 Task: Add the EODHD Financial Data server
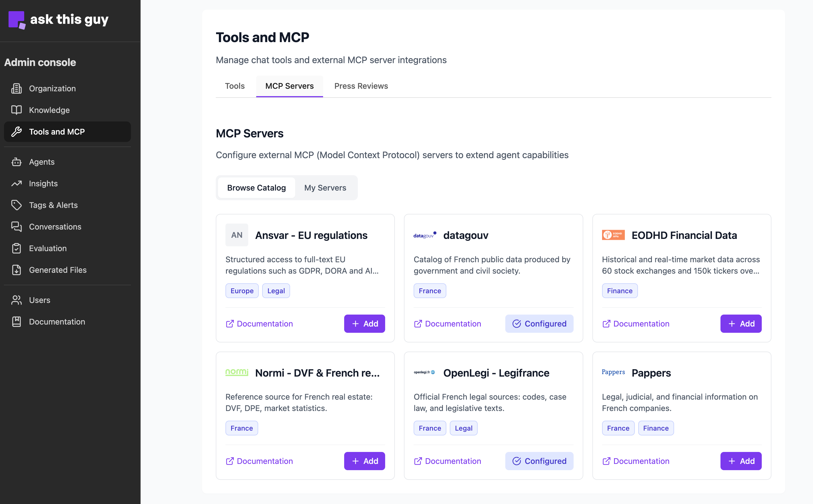coord(741,323)
